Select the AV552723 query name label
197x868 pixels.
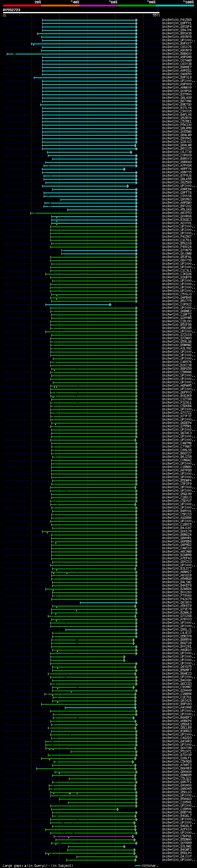click(11, 10)
